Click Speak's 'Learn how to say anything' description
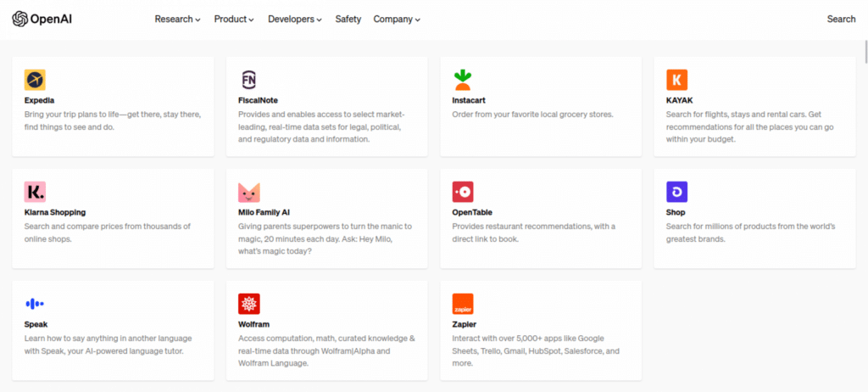Screen dimensions: 868x392 108,344
